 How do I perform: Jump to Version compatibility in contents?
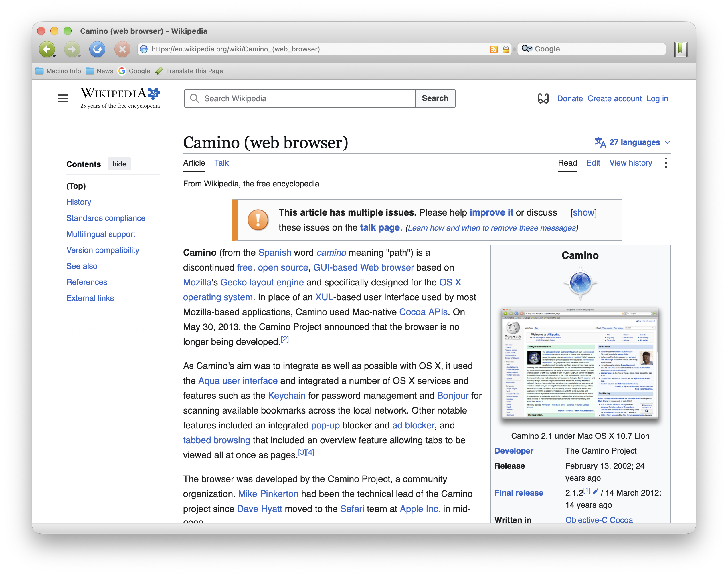pyautogui.click(x=102, y=250)
